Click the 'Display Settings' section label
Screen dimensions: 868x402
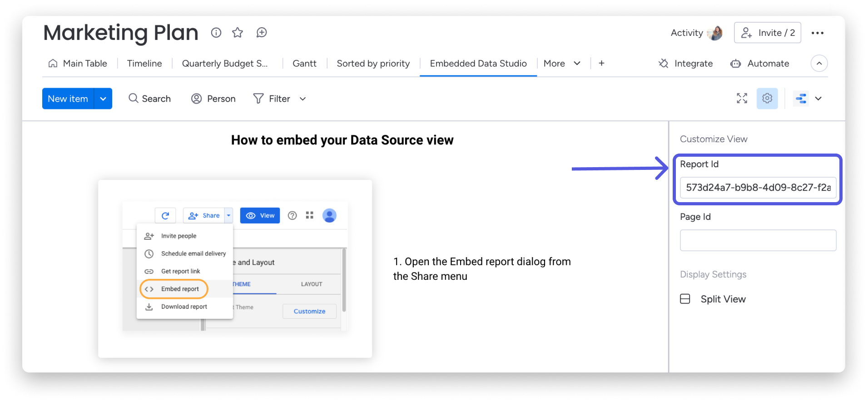(713, 274)
